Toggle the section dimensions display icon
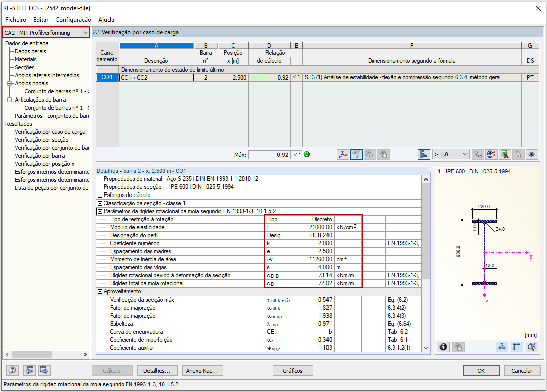547x392 pixels. (502, 347)
